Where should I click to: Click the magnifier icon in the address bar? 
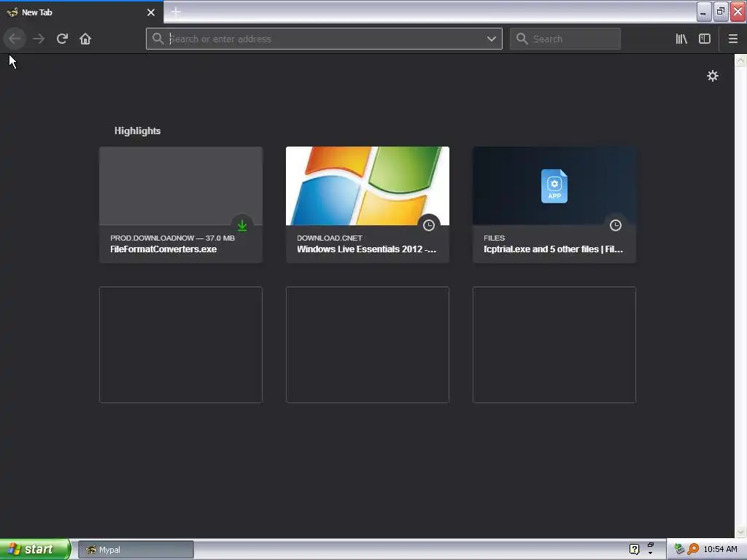(158, 39)
